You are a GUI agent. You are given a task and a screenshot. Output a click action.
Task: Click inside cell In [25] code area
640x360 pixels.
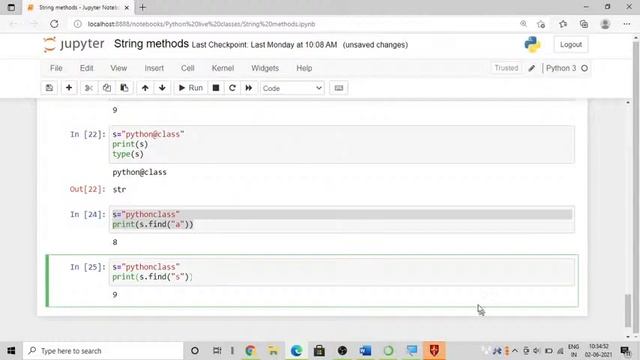click(342, 272)
